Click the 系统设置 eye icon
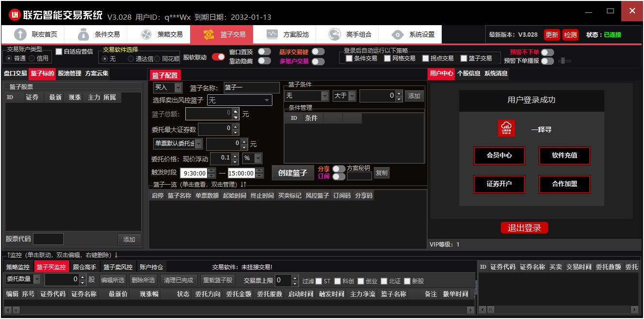 click(x=398, y=34)
